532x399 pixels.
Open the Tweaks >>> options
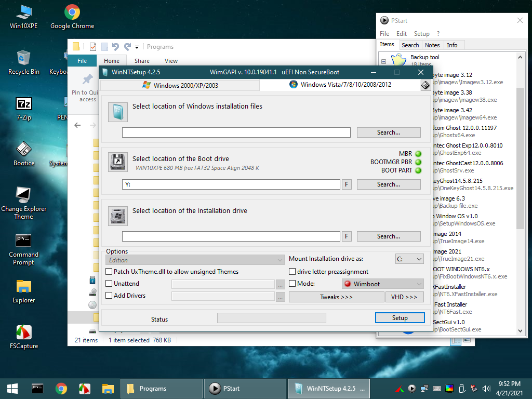(336, 297)
